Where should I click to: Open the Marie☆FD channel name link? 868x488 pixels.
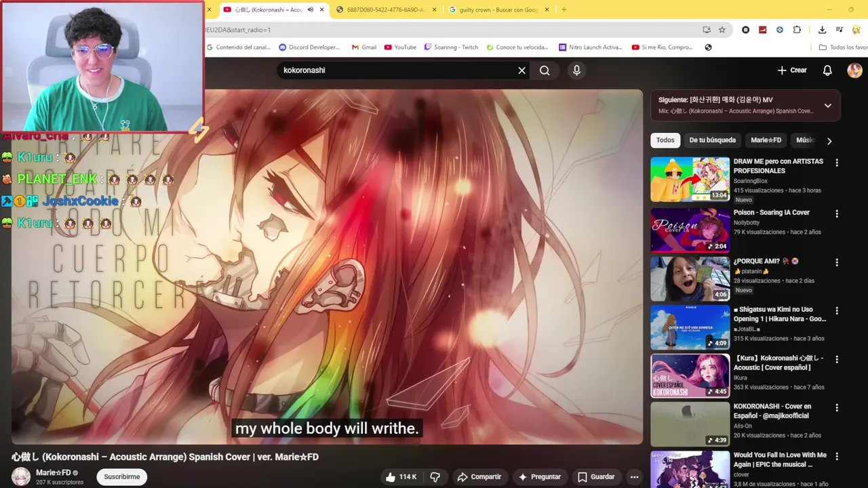click(53, 472)
